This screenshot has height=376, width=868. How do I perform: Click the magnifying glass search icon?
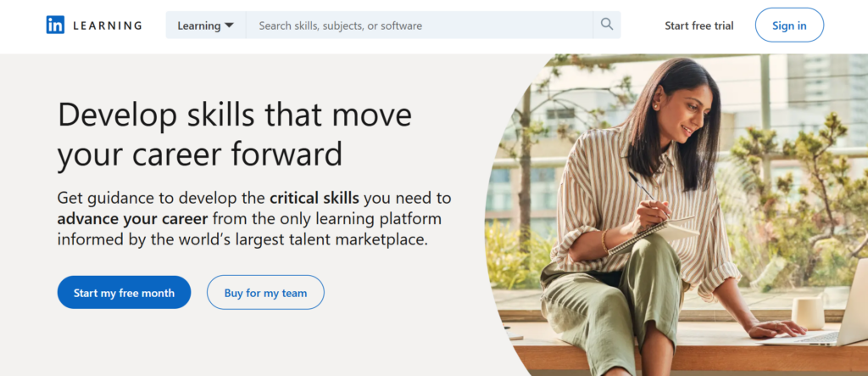[607, 25]
